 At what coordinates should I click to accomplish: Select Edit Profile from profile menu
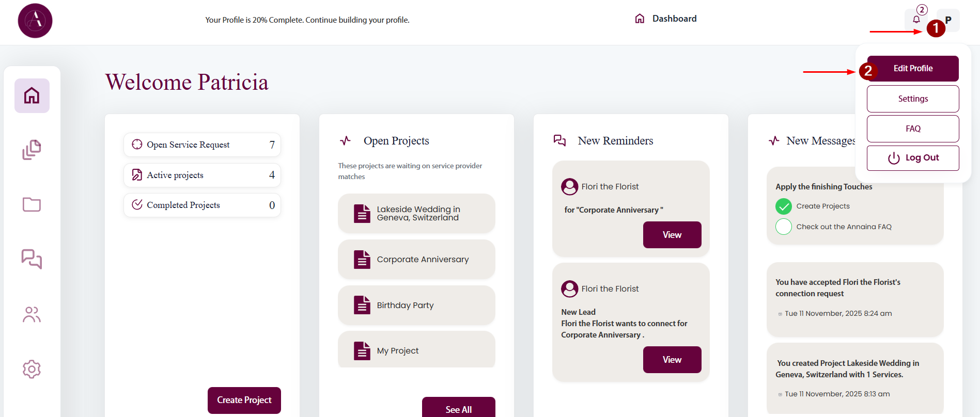pos(912,69)
